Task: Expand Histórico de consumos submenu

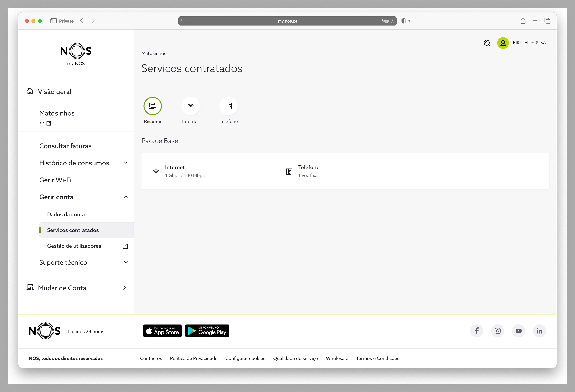Action: (126, 163)
